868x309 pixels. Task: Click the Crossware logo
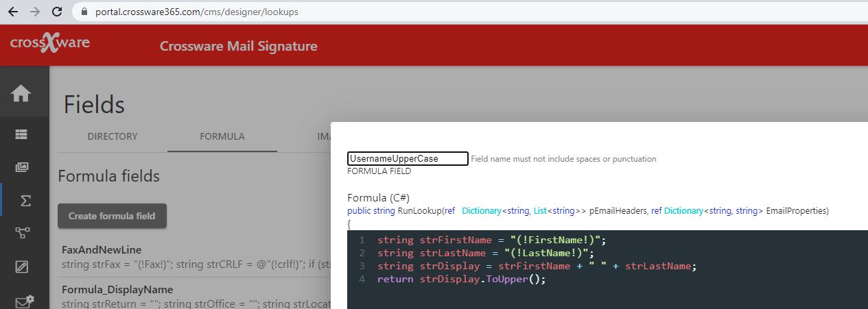tap(50, 44)
